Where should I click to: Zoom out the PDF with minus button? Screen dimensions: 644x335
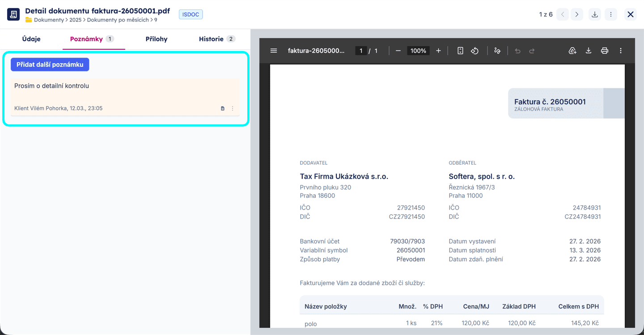(x=398, y=51)
